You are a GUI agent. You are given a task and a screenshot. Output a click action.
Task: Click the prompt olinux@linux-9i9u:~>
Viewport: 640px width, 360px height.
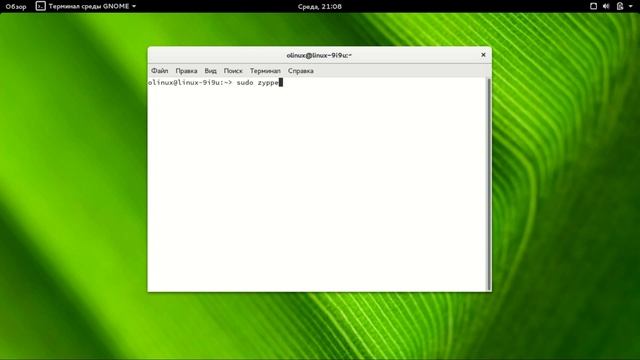[190, 82]
